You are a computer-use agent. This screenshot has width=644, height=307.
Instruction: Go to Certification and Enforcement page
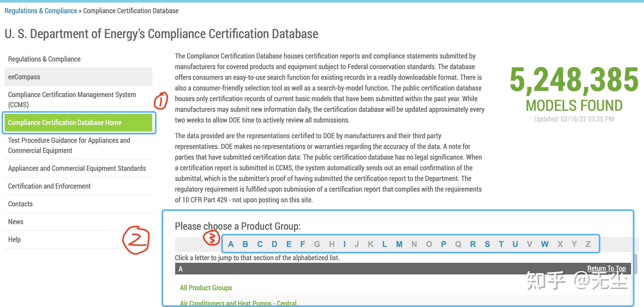click(49, 186)
